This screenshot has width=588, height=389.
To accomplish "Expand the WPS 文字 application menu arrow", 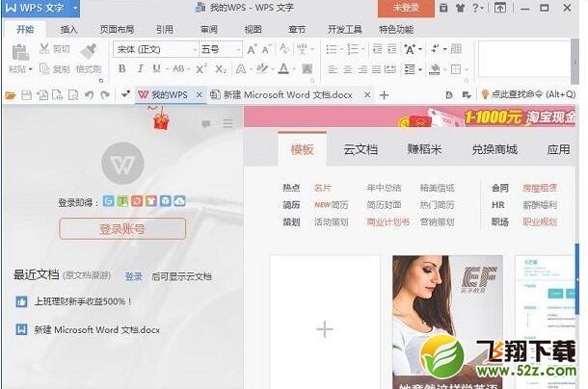I will tap(75, 8).
